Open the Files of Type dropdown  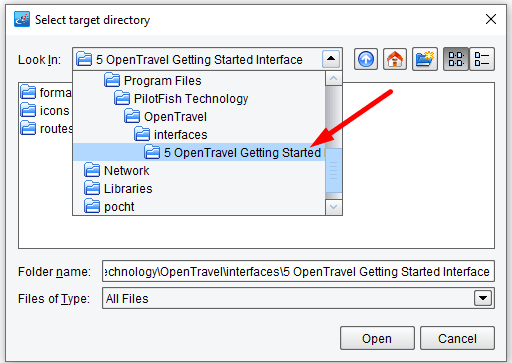(483, 298)
